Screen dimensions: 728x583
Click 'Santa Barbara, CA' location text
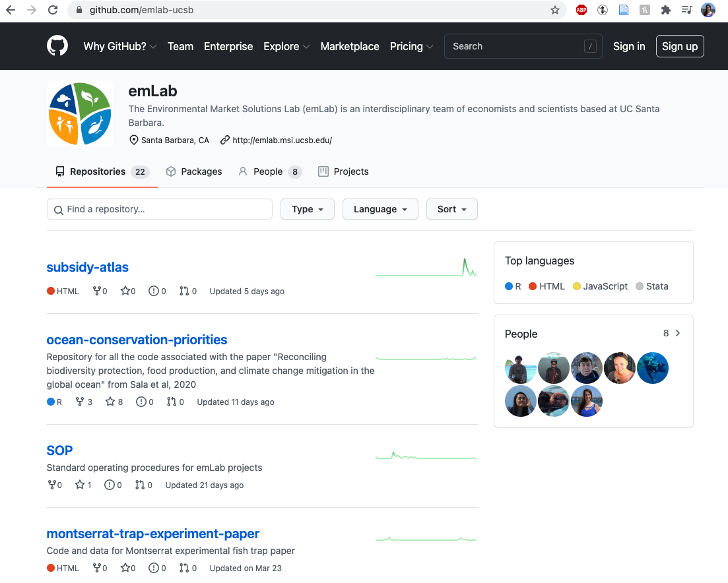point(175,140)
